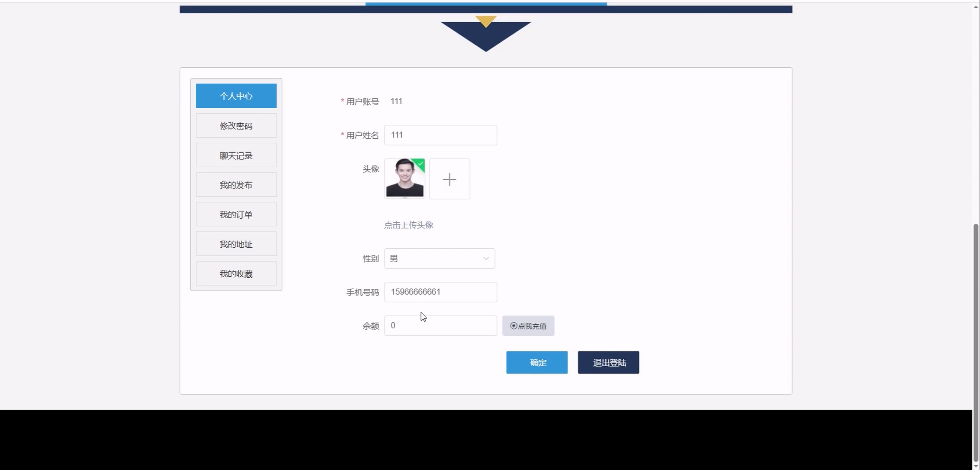Click the uploaded avatar photo thumbnail
Image resolution: width=980 pixels, height=470 pixels.
403,179
